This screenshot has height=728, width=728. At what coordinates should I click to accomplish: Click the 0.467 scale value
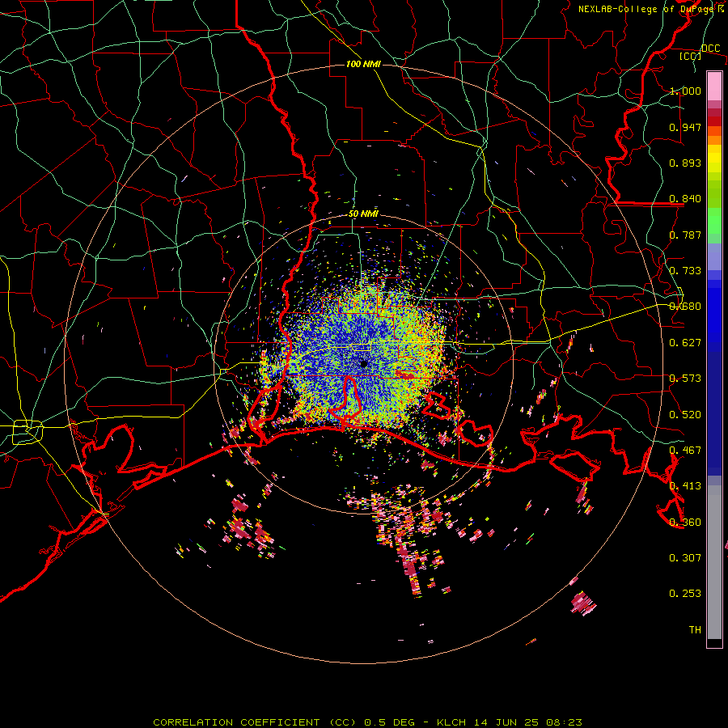(685, 451)
